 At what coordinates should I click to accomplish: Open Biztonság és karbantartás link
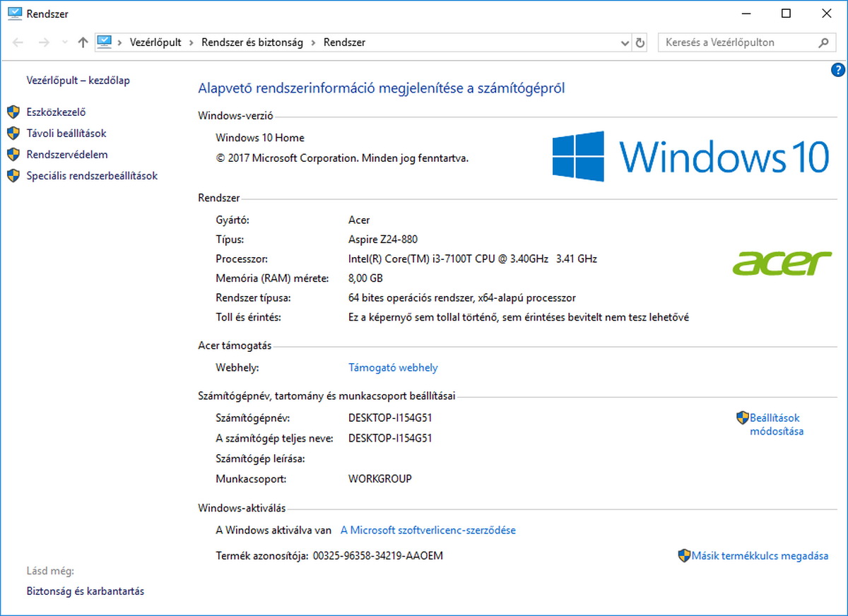(x=86, y=591)
